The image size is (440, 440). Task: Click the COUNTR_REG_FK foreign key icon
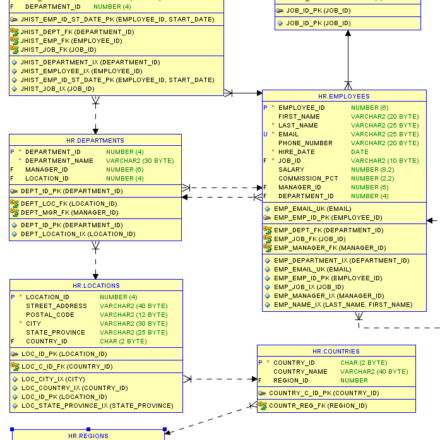click(x=263, y=406)
